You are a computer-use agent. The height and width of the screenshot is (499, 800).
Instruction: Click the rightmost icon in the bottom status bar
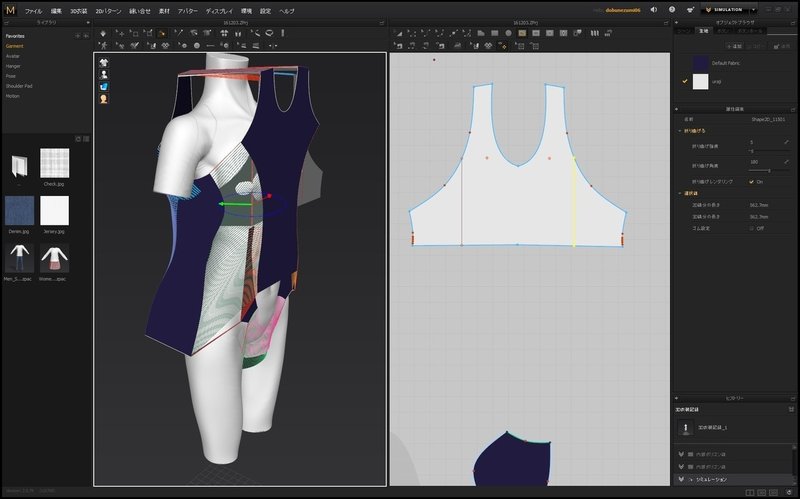tap(789, 492)
